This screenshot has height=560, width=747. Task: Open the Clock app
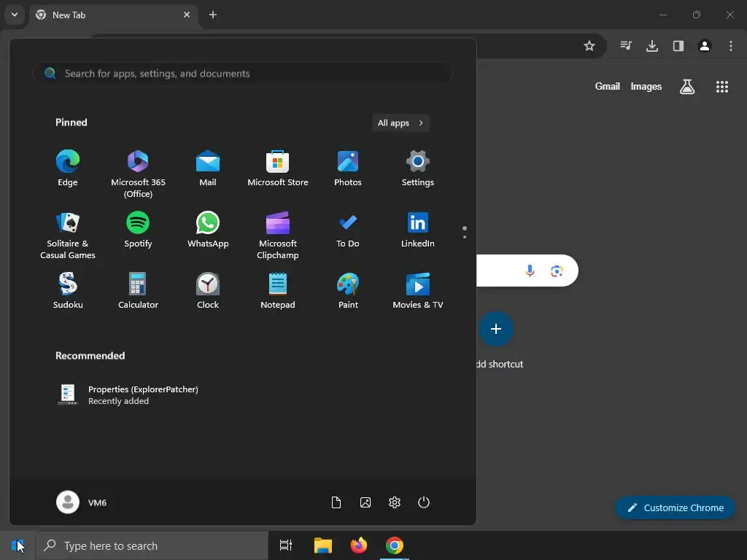[x=208, y=291]
